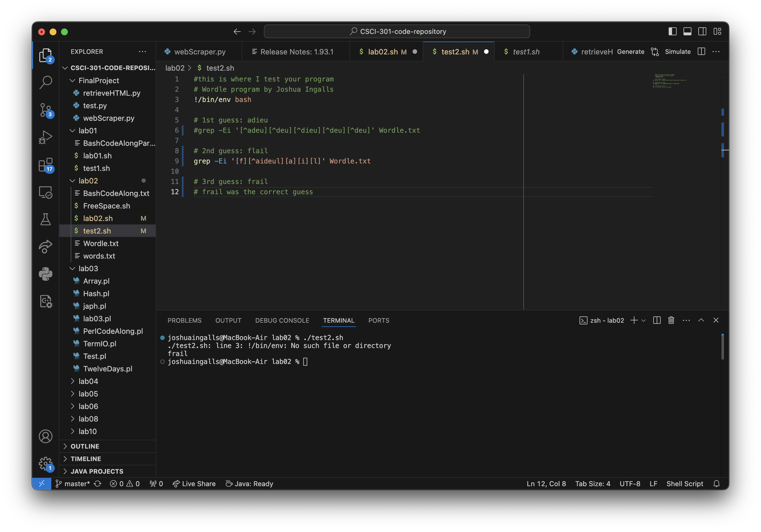Image resolution: width=761 pixels, height=532 pixels.
Task: Click the Generate button in editor toolbar
Action: [630, 52]
